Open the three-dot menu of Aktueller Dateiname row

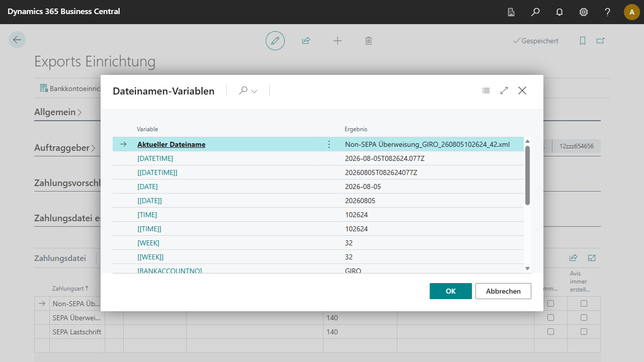[x=329, y=144]
